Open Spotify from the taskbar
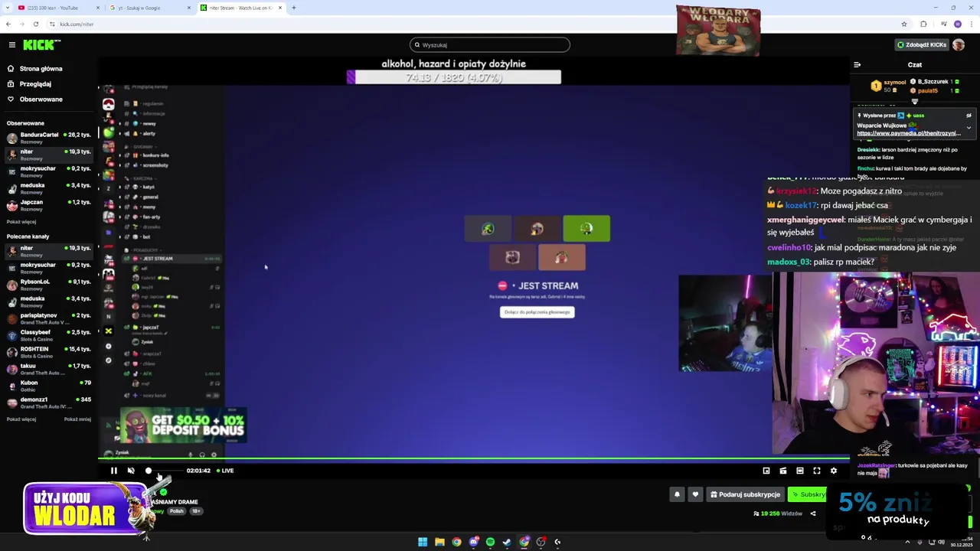 pos(490,542)
